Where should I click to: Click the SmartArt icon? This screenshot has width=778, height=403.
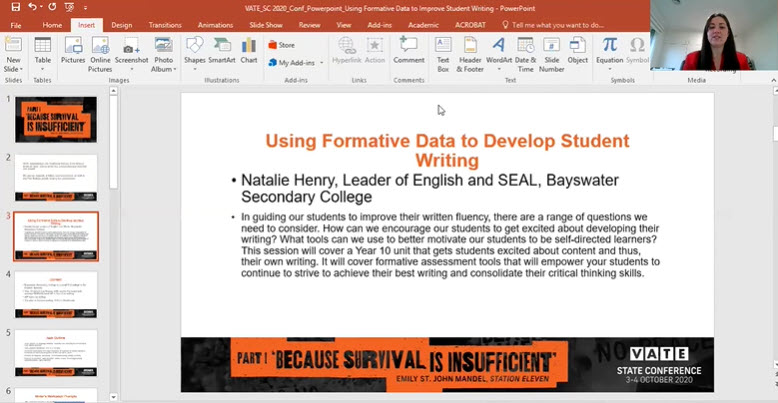221,51
